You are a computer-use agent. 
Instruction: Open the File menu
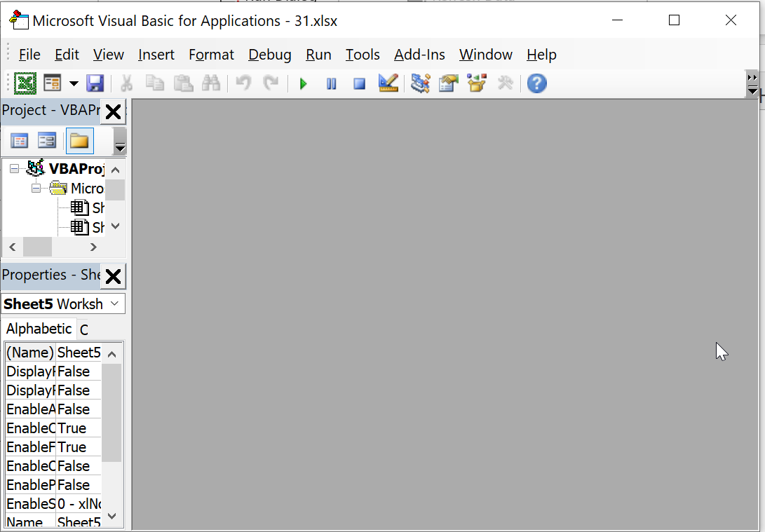(x=29, y=55)
